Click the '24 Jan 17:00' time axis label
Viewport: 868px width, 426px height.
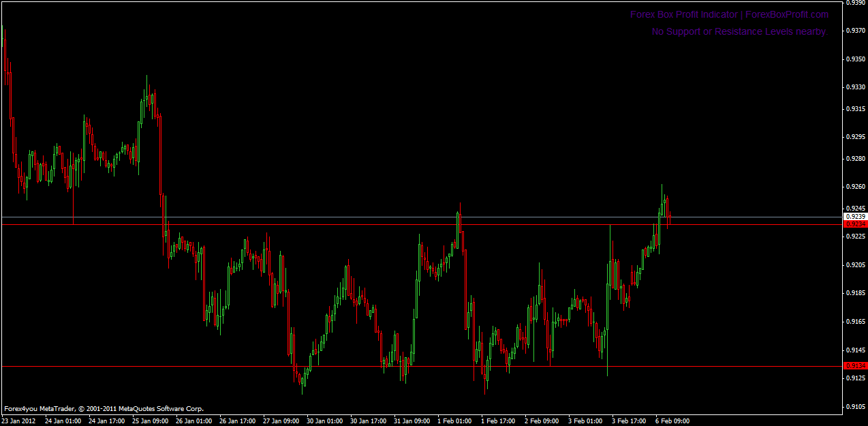(x=106, y=421)
